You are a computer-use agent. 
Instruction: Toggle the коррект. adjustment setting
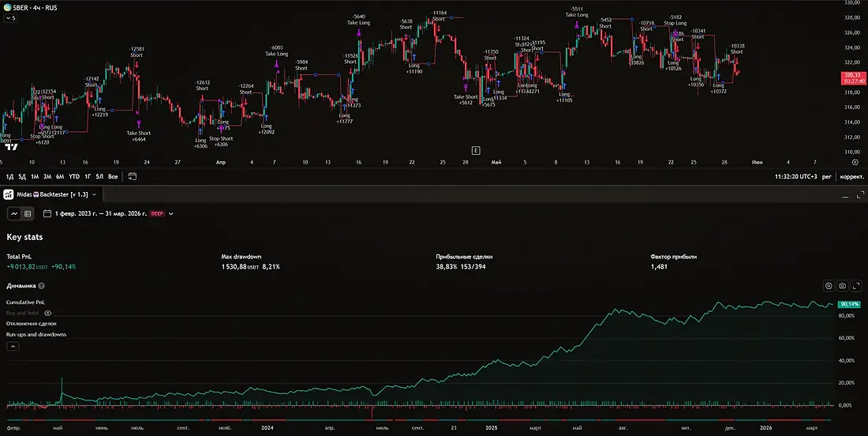(x=852, y=177)
